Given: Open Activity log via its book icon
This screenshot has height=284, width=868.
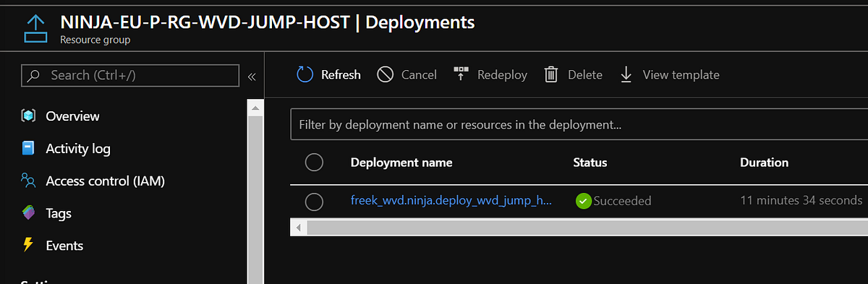Looking at the screenshot, I should pos(28,148).
